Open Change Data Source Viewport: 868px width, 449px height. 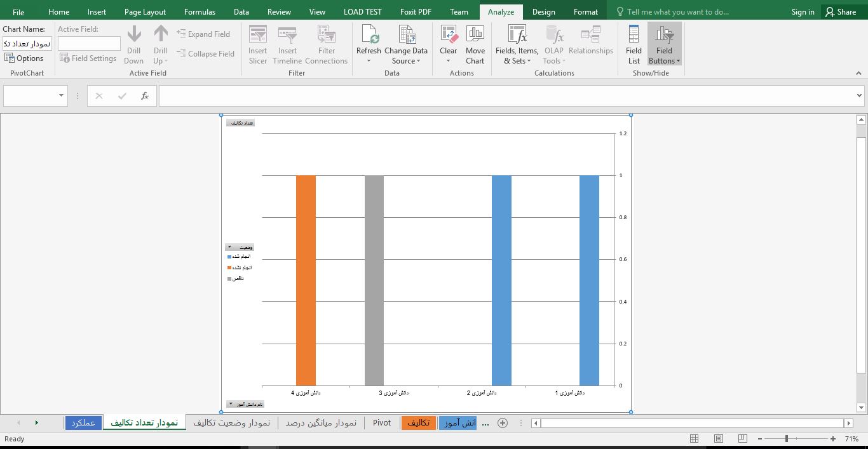[x=405, y=44]
